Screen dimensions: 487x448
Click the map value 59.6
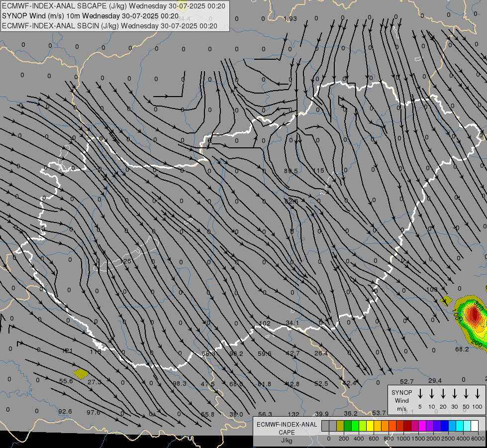click(265, 353)
